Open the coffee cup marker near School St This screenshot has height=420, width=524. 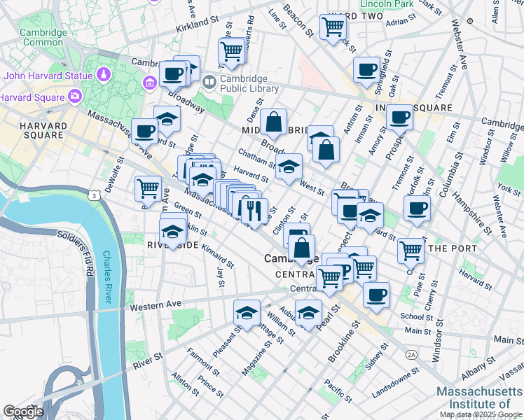click(x=376, y=297)
